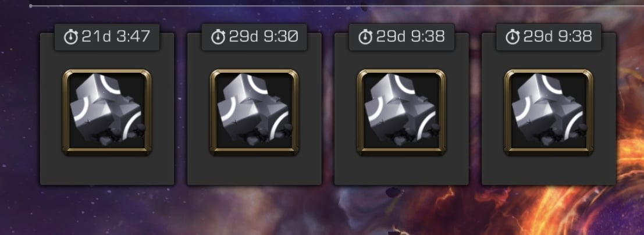Click the fourth card's 29d 9:38 timer text
Viewport: 644px width, 235px height.
pos(558,37)
